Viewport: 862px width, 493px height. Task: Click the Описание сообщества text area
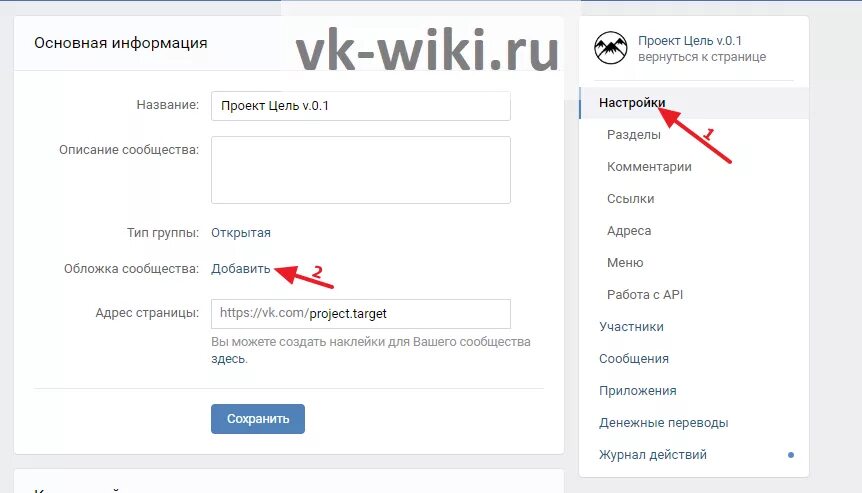click(x=361, y=170)
